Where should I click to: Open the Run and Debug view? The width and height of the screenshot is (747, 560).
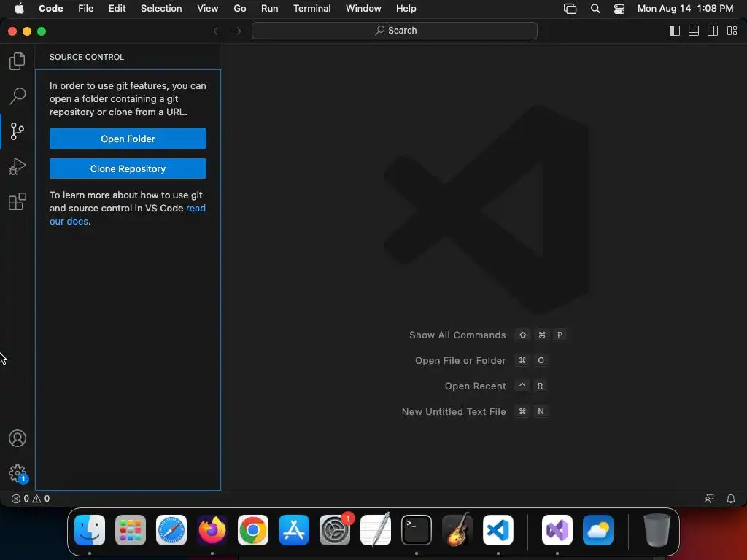(18, 166)
